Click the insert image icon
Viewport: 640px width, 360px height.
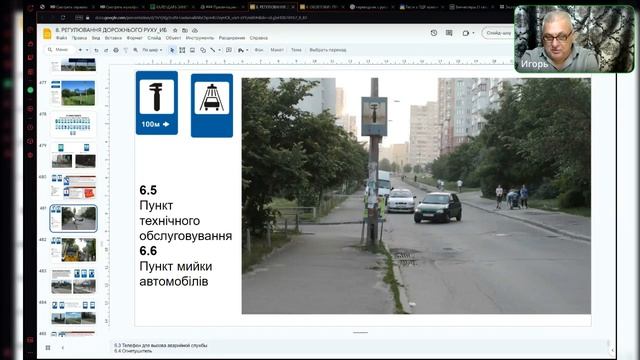point(192,50)
